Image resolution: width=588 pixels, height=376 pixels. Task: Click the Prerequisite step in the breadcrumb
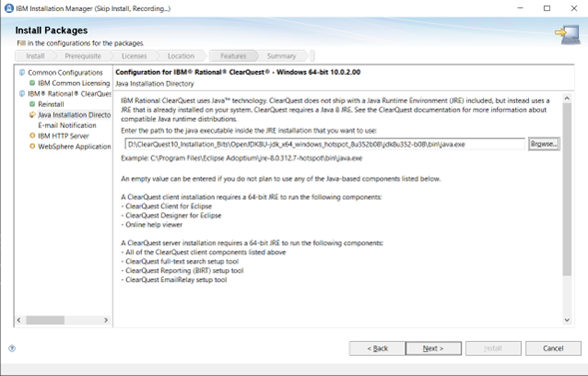(83, 56)
